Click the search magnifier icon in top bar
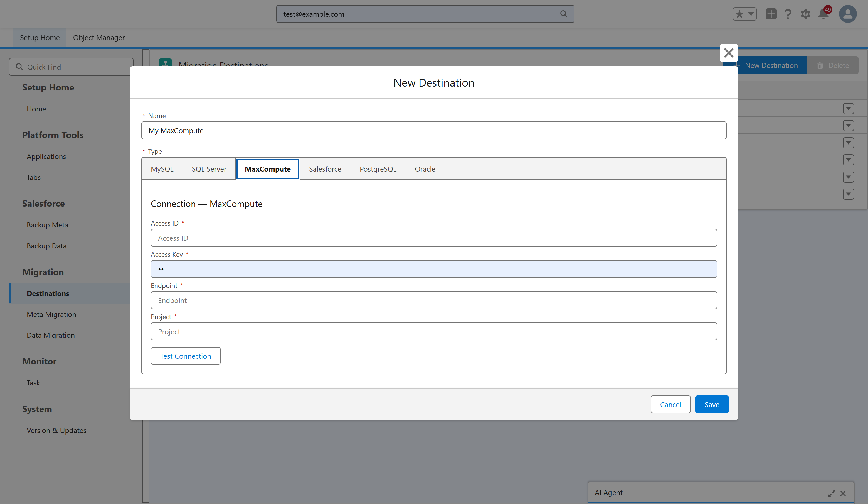Viewport: 868px width, 504px height. [564, 14]
